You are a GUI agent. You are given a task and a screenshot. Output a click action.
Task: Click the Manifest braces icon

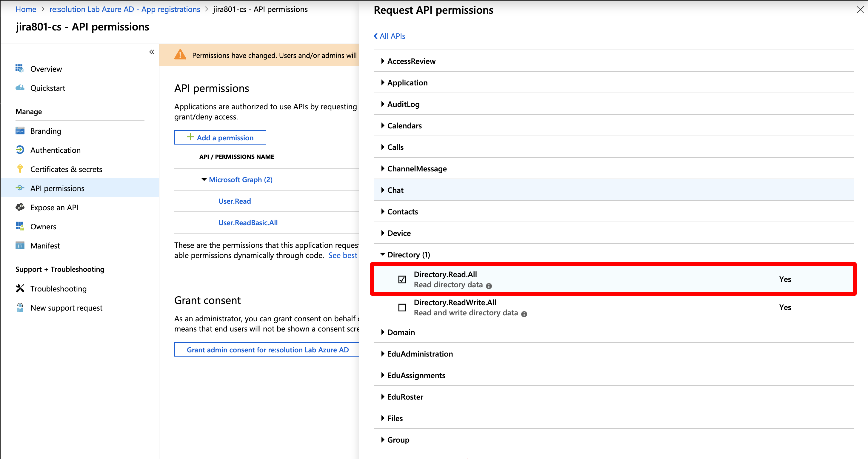(x=20, y=245)
